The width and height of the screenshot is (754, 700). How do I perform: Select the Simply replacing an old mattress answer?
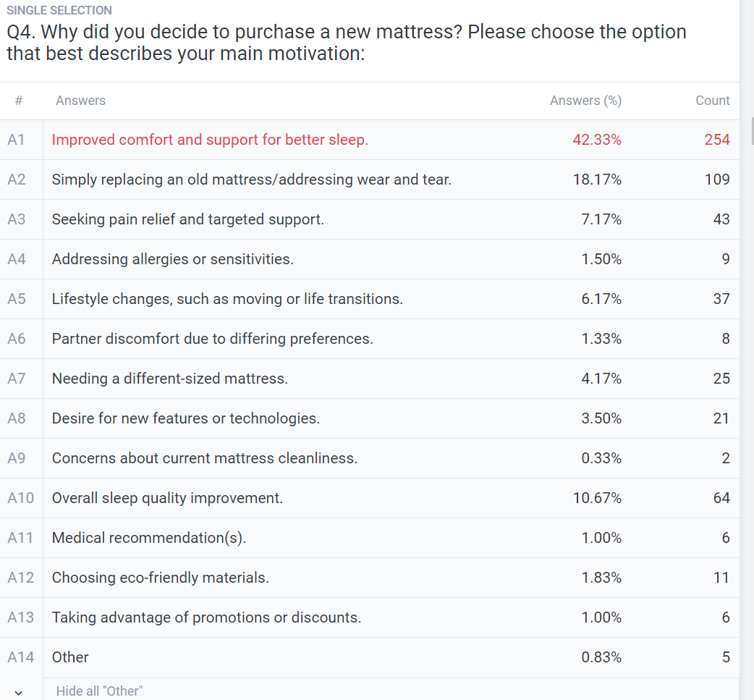tap(251, 180)
